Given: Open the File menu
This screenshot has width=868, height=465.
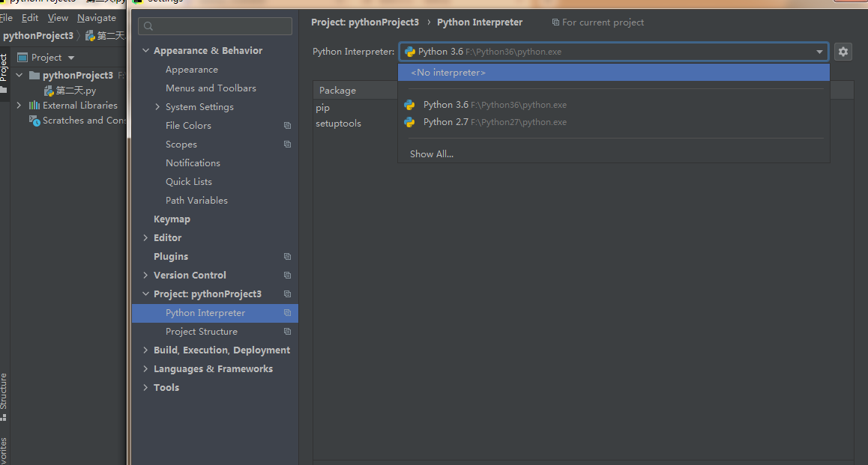Looking at the screenshot, I should click(x=6, y=18).
